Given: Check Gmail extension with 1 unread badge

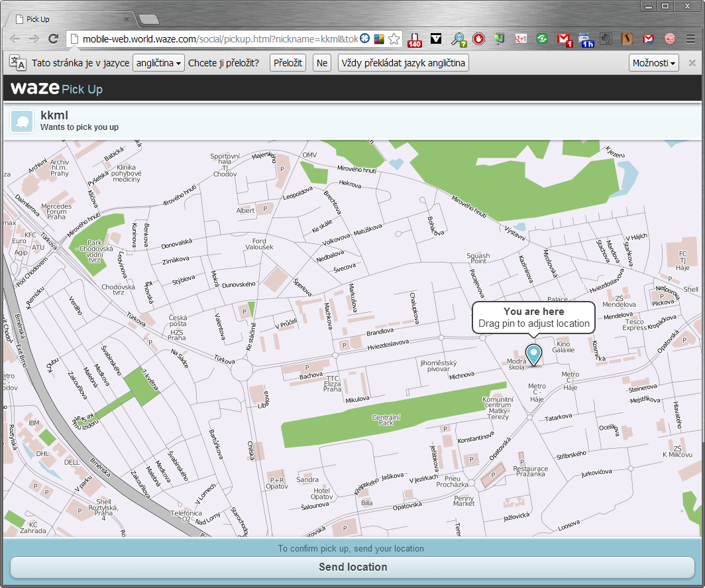Looking at the screenshot, I should coord(564,40).
